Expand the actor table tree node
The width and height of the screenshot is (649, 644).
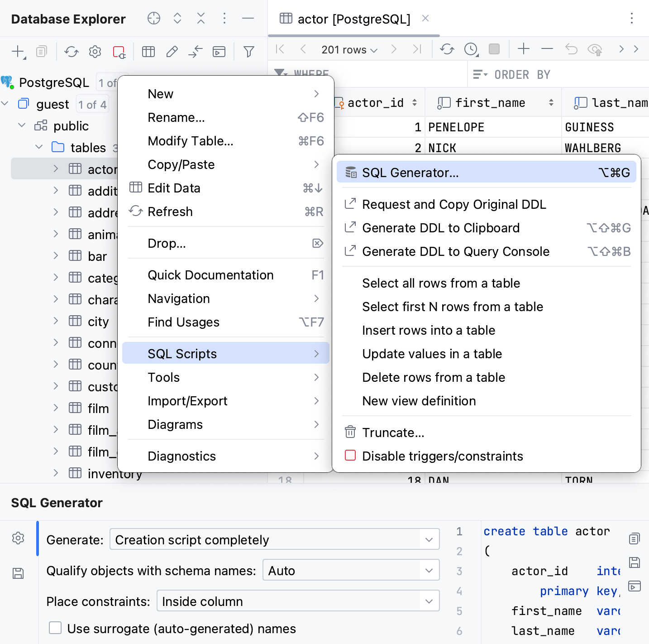point(55,168)
